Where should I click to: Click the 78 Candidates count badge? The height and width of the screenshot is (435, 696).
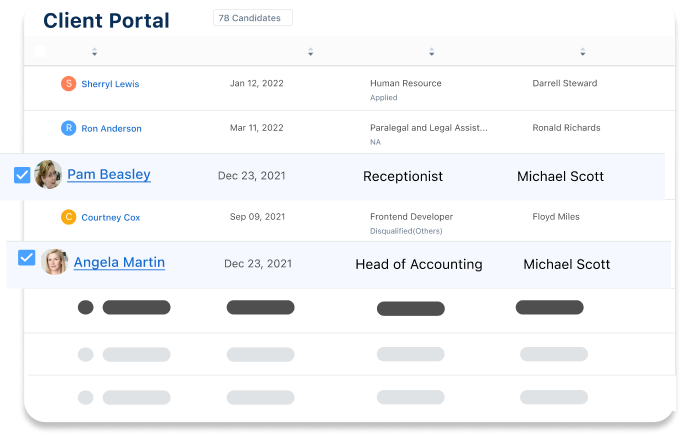pyautogui.click(x=253, y=18)
